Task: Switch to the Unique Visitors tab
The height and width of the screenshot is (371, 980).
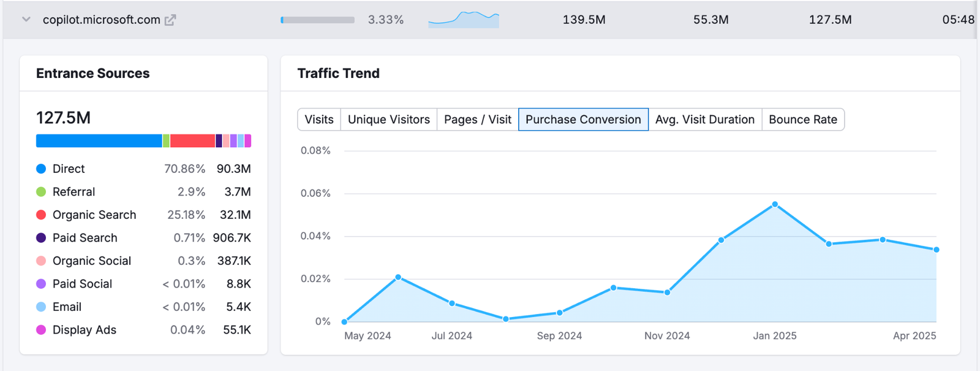Action: tap(389, 120)
